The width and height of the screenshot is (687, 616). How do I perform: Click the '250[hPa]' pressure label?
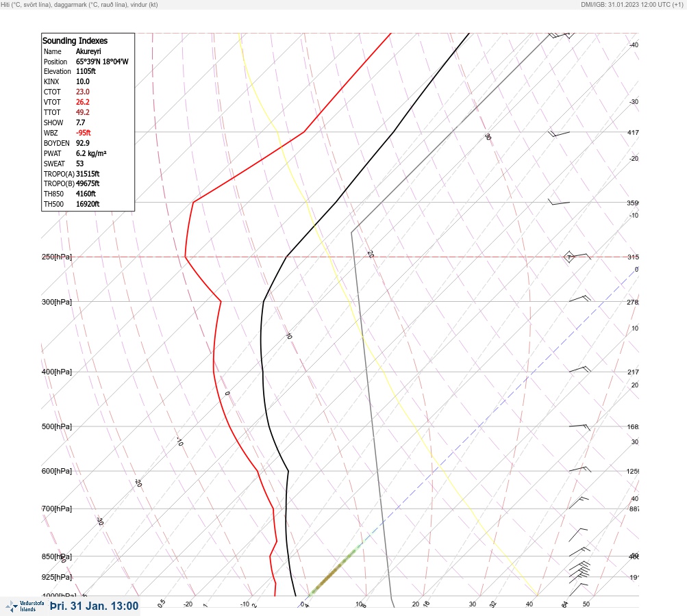coord(57,257)
